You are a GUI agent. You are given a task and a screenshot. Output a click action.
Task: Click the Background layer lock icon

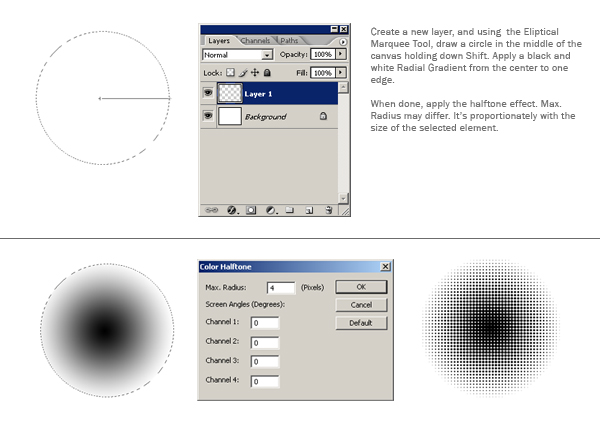(323, 116)
